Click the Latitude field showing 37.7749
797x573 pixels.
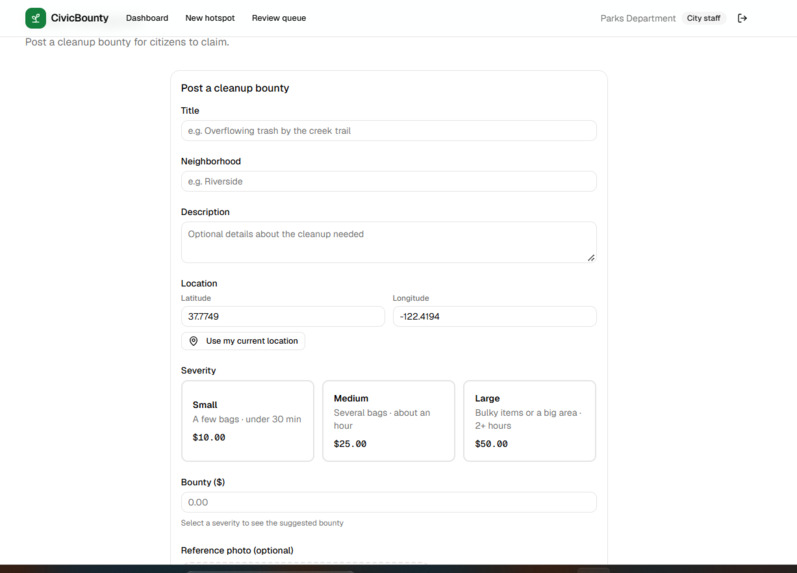tap(283, 316)
